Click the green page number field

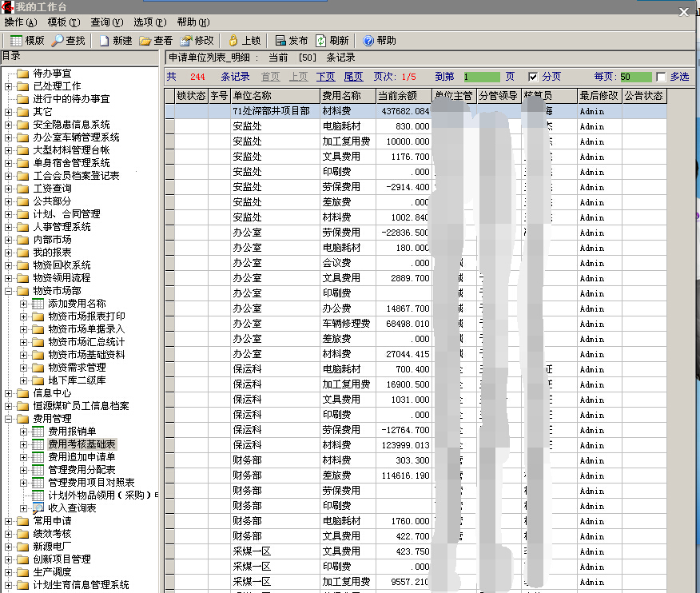click(x=481, y=77)
